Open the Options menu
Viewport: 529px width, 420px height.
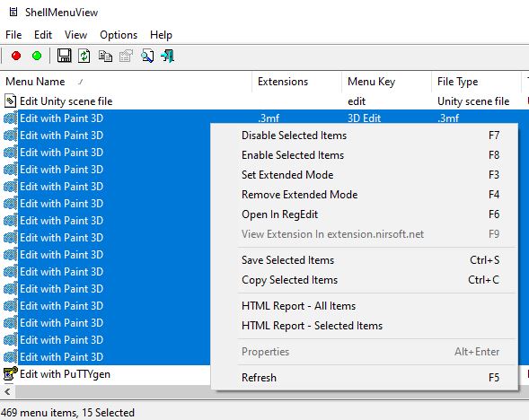[119, 35]
